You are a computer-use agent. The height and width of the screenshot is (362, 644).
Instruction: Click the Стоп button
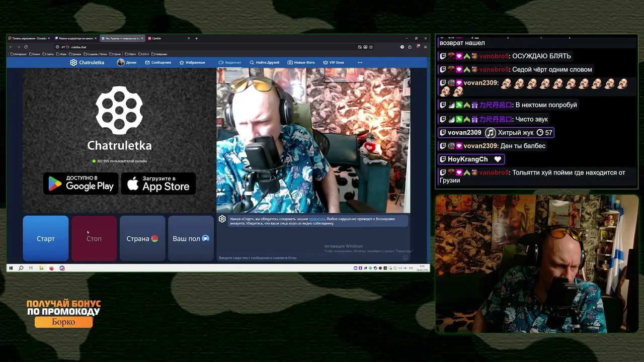point(94,238)
